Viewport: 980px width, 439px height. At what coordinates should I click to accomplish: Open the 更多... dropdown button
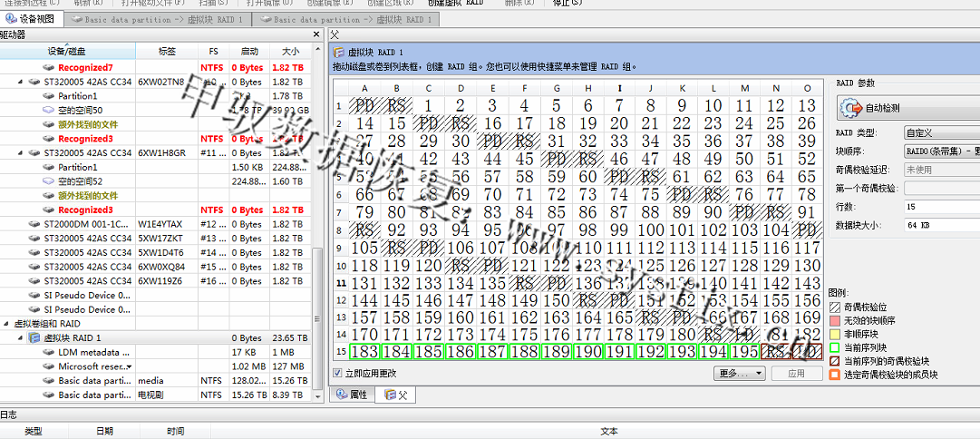coord(740,374)
